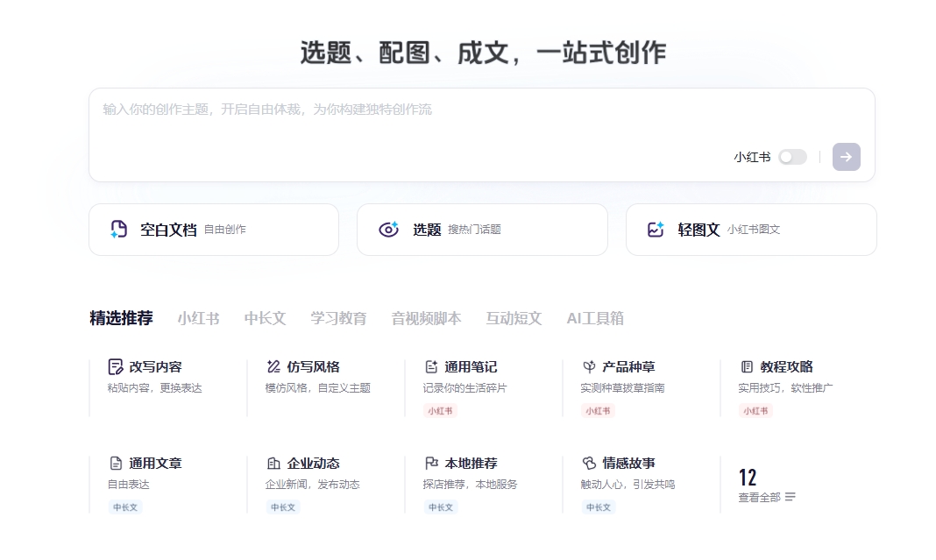The width and height of the screenshot is (936, 560).
Task: Click the 仿写风格 imitation icon
Action: 273,366
